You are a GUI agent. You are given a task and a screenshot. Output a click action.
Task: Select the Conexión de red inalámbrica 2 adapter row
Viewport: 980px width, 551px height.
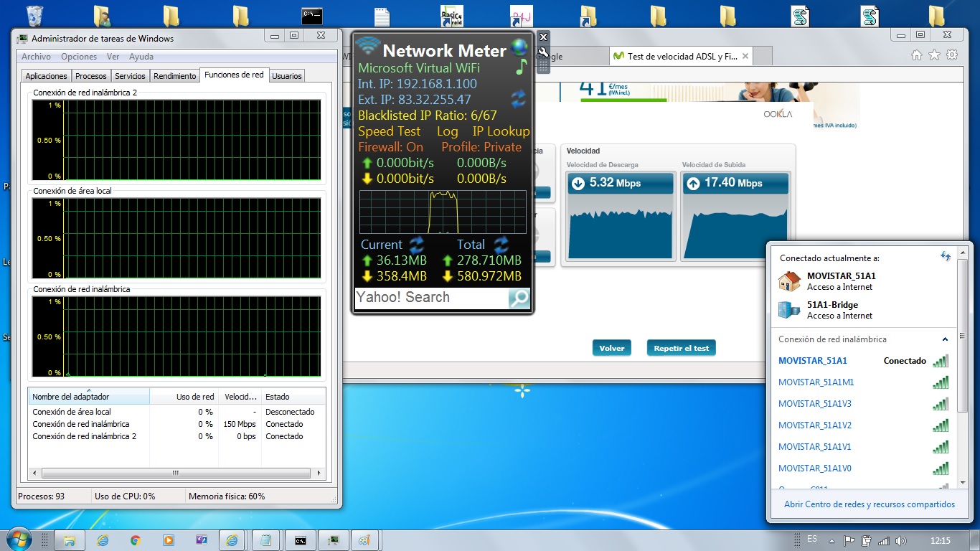(x=176, y=436)
